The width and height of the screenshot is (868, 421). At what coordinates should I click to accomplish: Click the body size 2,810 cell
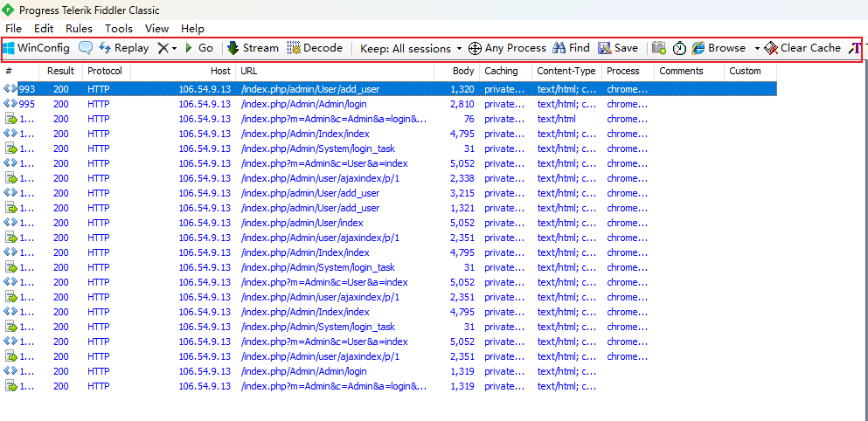(462, 104)
